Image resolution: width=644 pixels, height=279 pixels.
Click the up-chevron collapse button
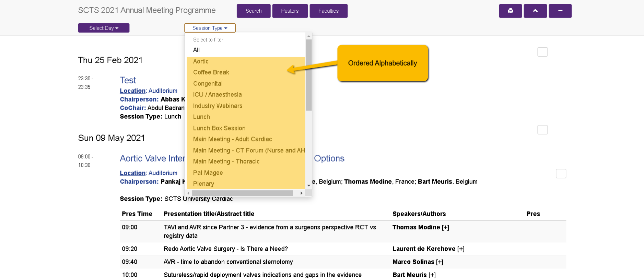click(x=535, y=11)
